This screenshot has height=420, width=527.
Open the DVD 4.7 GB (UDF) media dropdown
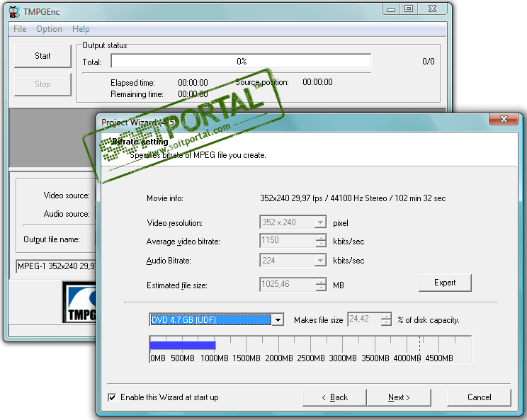[278, 320]
